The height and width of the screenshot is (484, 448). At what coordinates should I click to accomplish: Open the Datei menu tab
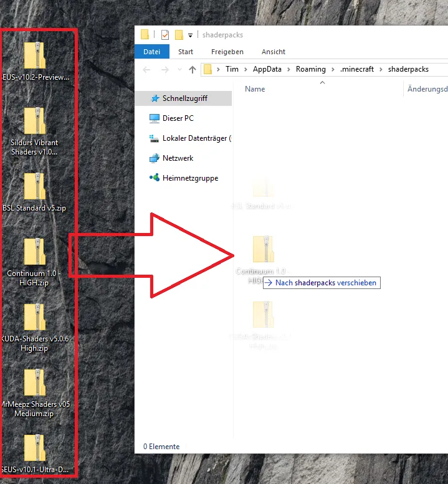151,52
